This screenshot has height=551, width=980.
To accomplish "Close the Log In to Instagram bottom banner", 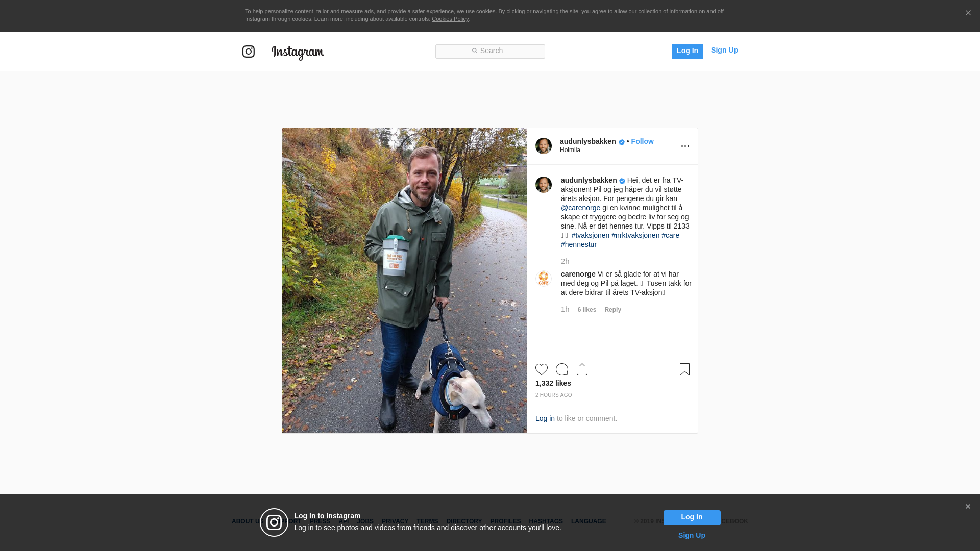I will click(968, 507).
